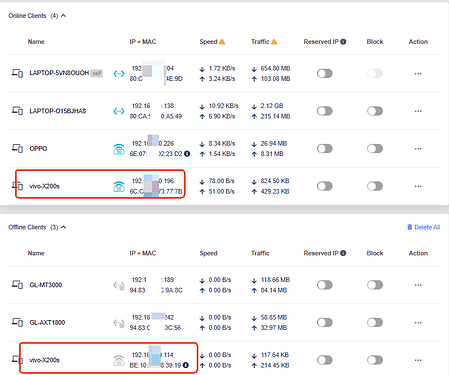Viewport: 449px width, 375px height.
Task: Block the LAPTOP-O15BJHA8 client
Action: click(375, 111)
